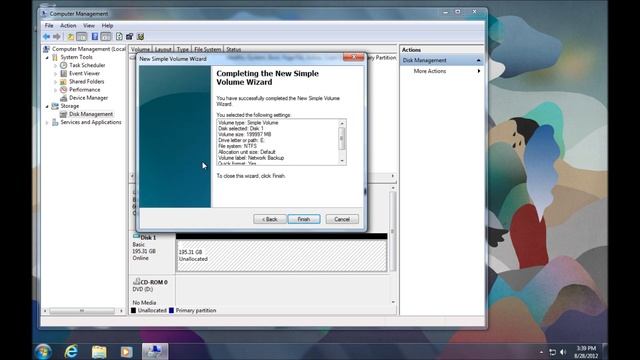
Task: Click the settings list scroll-up arrow
Action: (342, 123)
